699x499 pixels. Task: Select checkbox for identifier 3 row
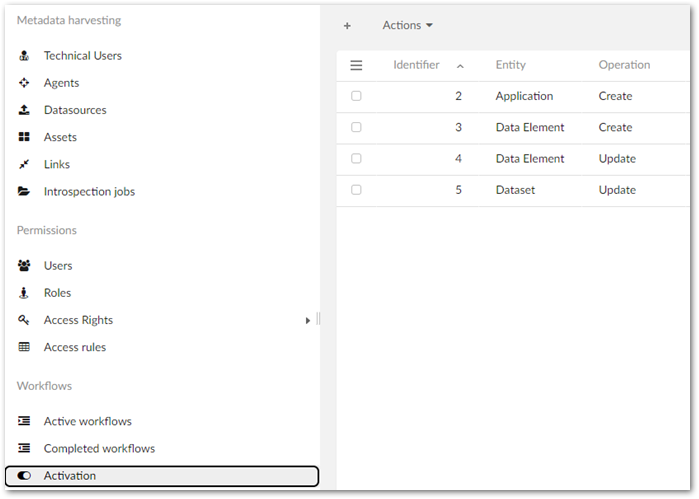tap(356, 127)
